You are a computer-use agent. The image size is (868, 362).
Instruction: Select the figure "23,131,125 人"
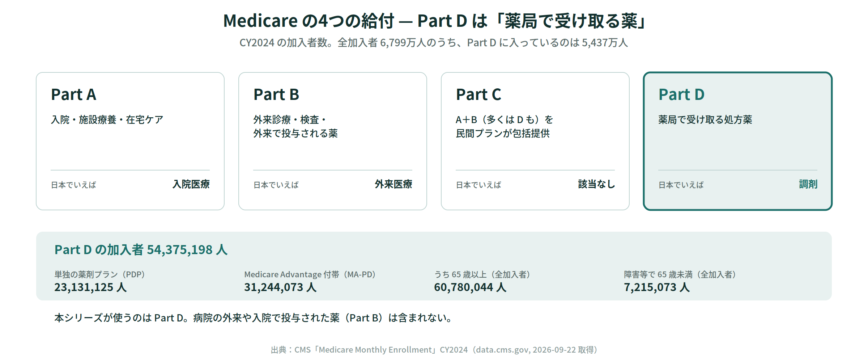pyautogui.click(x=90, y=287)
